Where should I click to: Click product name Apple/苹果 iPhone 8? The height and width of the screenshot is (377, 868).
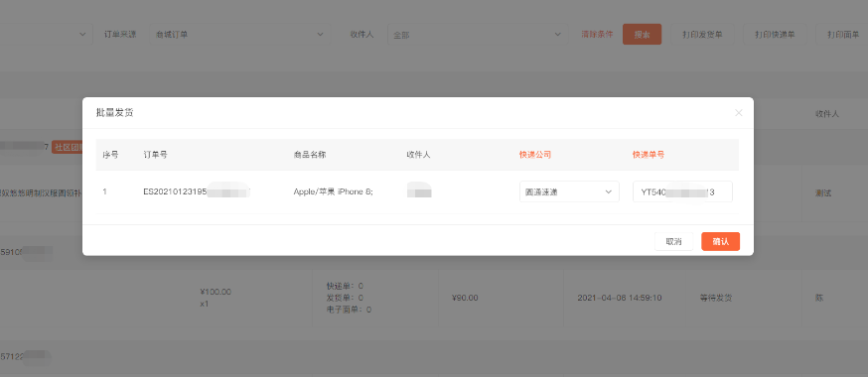pos(334,191)
